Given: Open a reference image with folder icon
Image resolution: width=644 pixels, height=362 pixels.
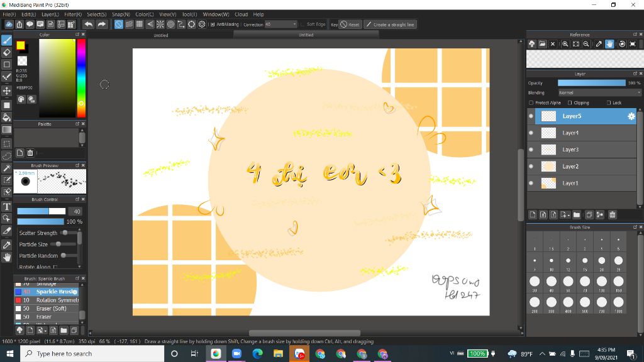Looking at the screenshot, I should coord(542,44).
